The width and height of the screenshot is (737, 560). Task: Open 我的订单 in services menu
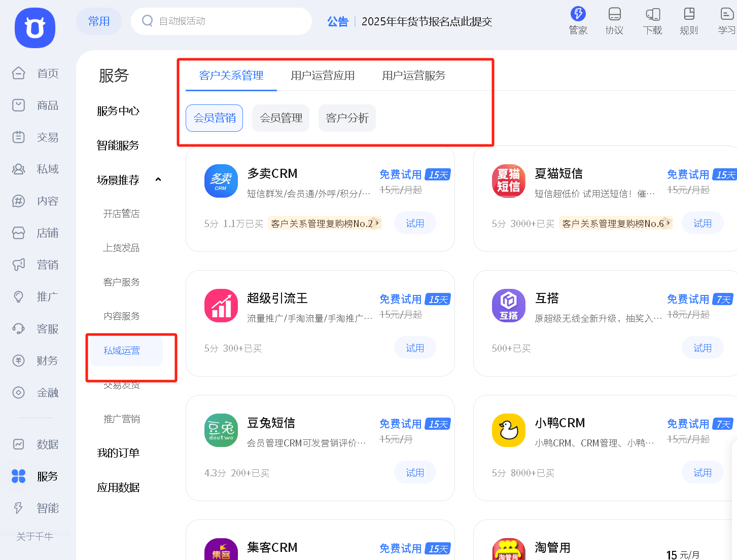tap(118, 453)
